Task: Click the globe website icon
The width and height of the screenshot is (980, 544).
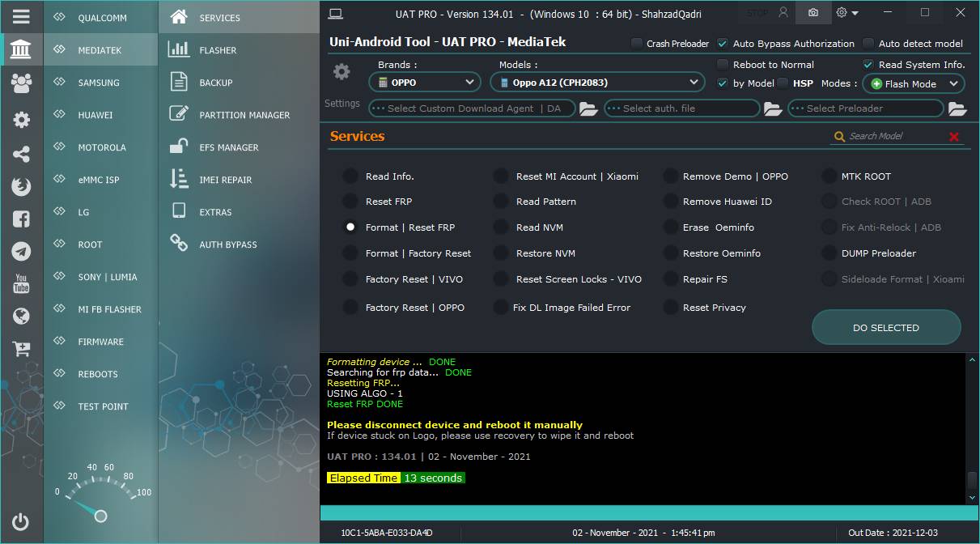Action: point(22,316)
